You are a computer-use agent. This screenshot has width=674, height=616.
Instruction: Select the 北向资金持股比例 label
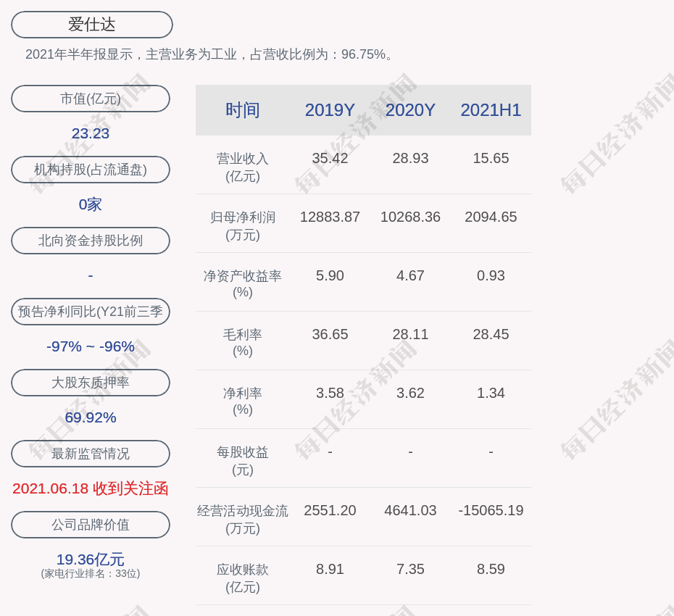pos(91,241)
